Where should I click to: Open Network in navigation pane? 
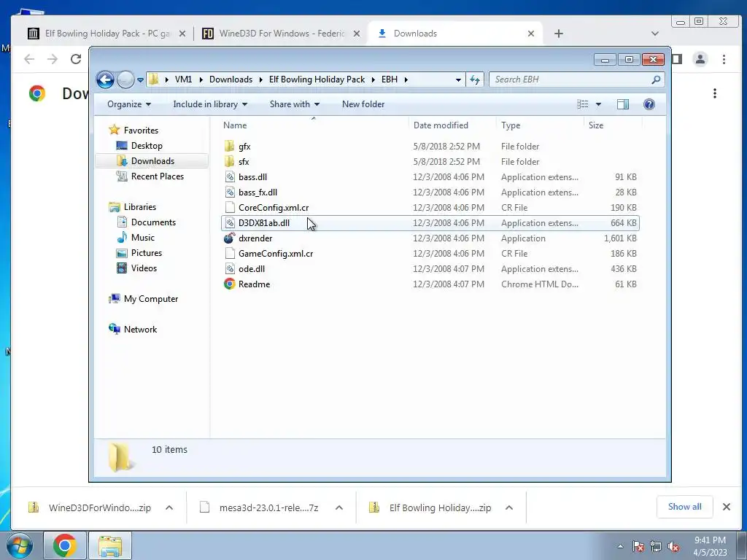click(x=140, y=329)
